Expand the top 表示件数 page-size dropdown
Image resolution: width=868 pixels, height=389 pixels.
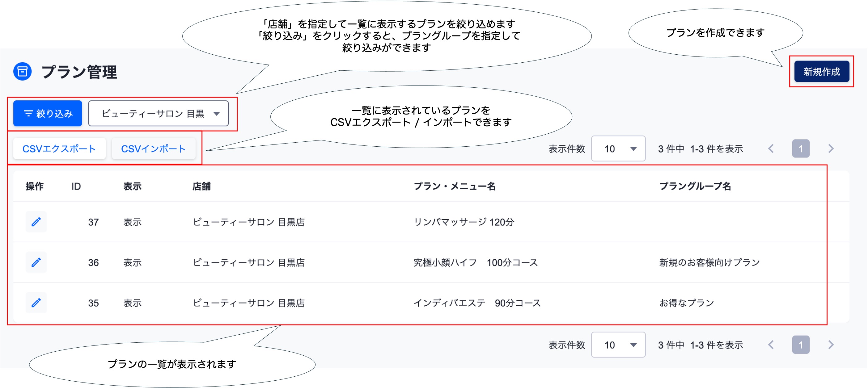[618, 148]
